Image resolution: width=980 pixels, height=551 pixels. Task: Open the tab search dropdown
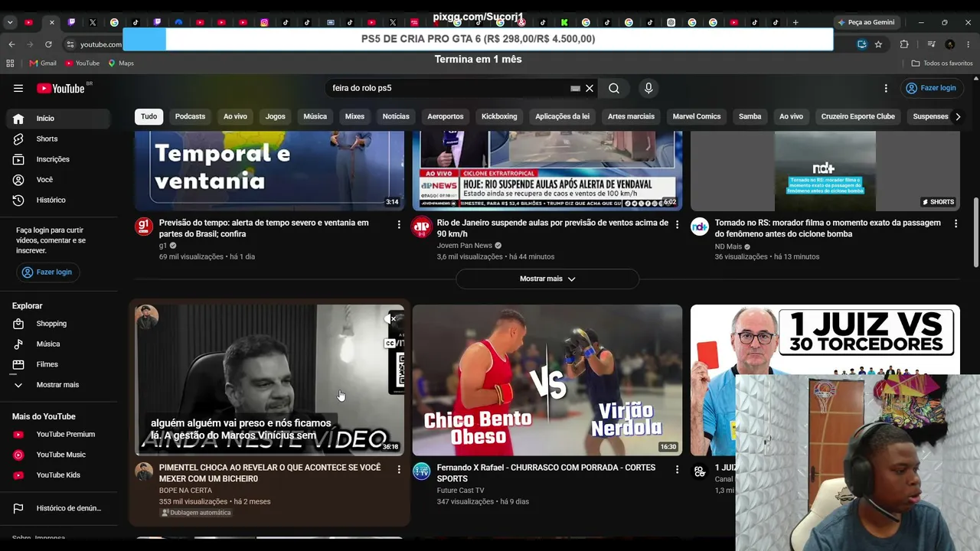(10, 22)
